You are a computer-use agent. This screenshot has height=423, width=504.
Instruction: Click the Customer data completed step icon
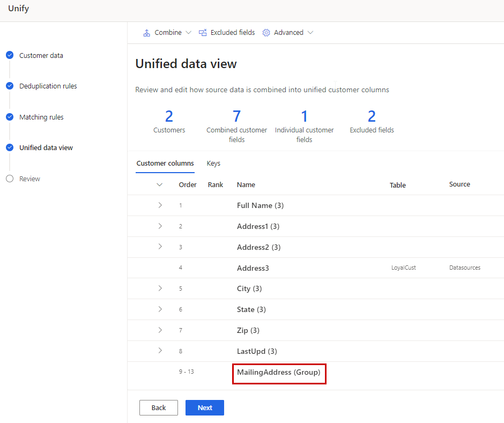point(9,55)
